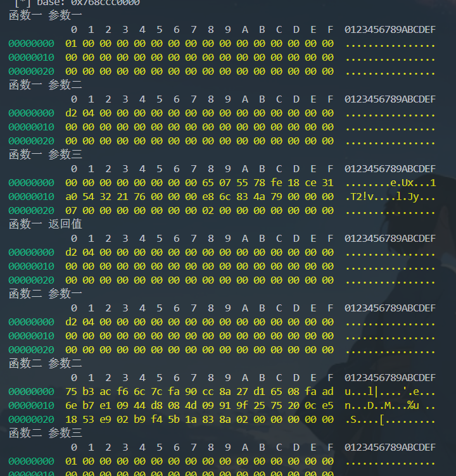Click hex byte 'e5' in 函数二 参数二
This screenshot has width=456, height=476.
[328, 406]
